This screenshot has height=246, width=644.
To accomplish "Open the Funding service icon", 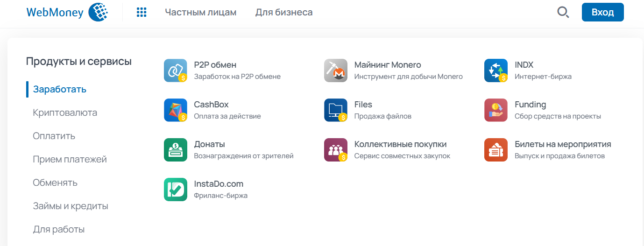I will [x=496, y=110].
